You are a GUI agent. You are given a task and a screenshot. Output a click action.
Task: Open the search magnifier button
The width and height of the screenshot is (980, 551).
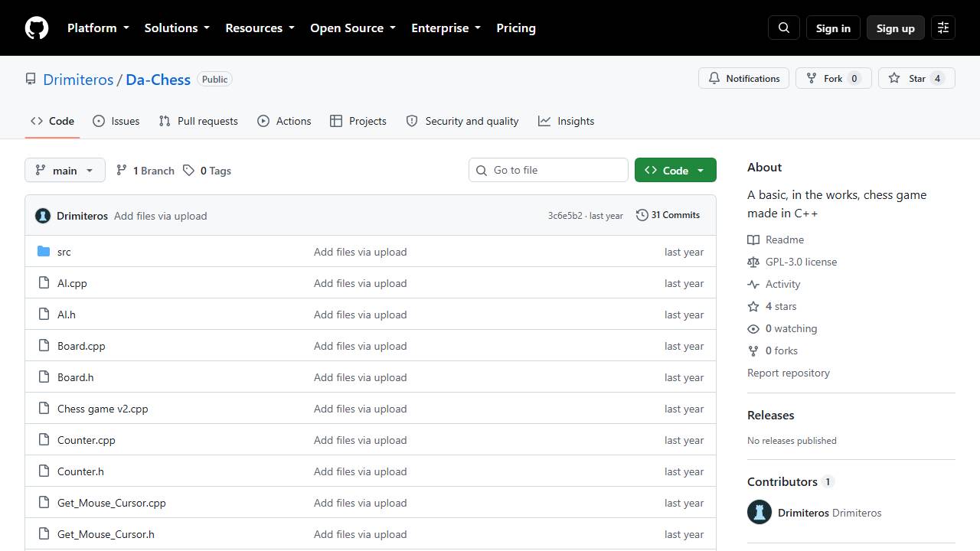coord(784,28)
